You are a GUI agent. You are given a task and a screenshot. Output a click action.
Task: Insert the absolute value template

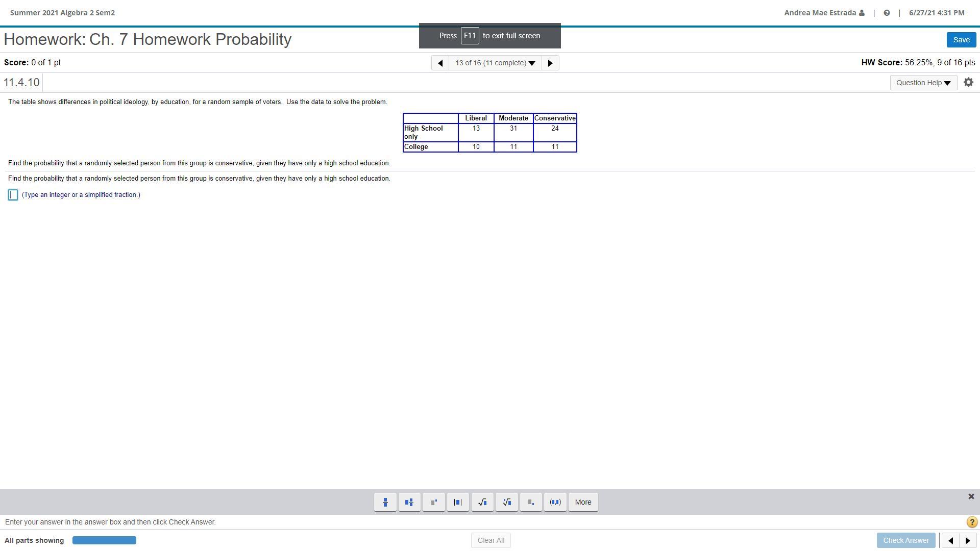click(458, 502)
